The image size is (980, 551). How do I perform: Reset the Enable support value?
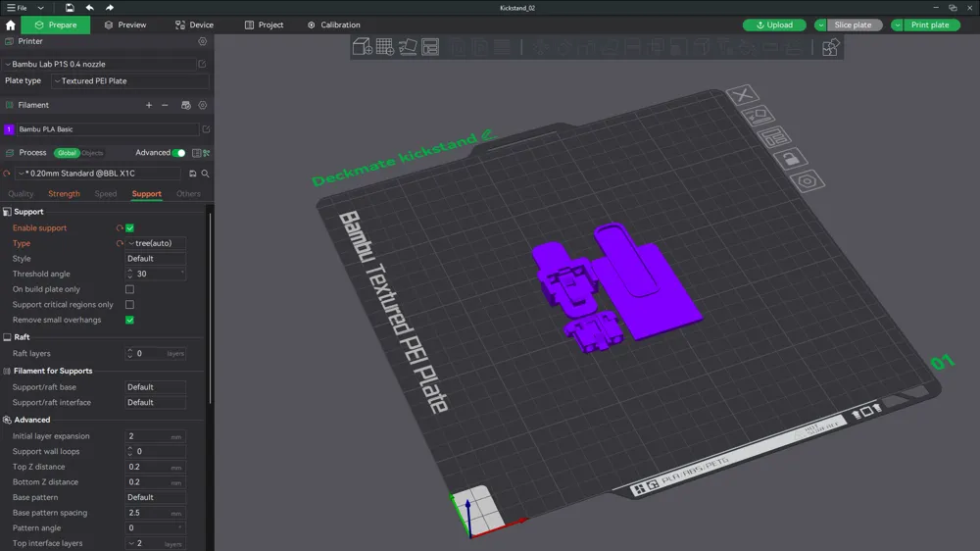[x=120, y=228]
